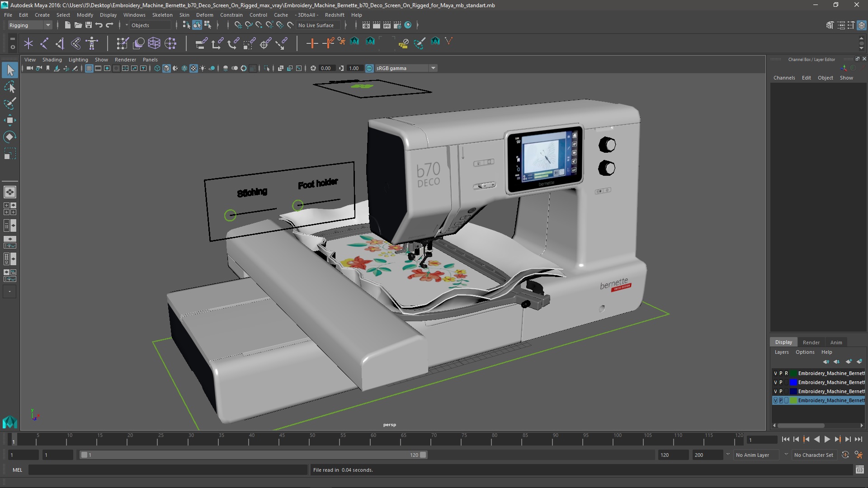Toggle visibility V on dark navy Embroidery layer
Screen dimensions: 868x488
775,391
